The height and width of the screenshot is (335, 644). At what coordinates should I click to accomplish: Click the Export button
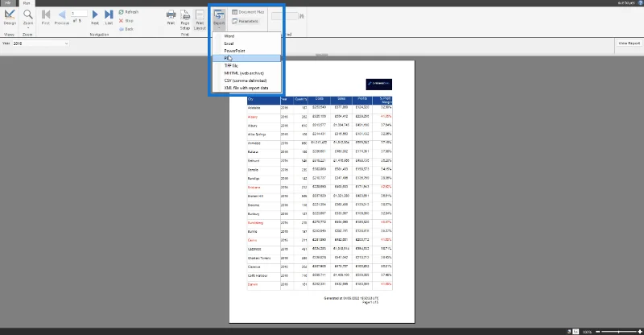219,19
